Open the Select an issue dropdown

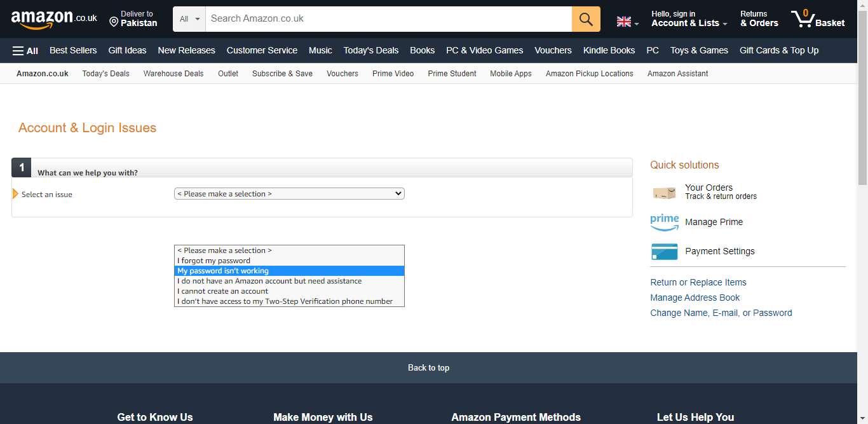coord(289,194)
